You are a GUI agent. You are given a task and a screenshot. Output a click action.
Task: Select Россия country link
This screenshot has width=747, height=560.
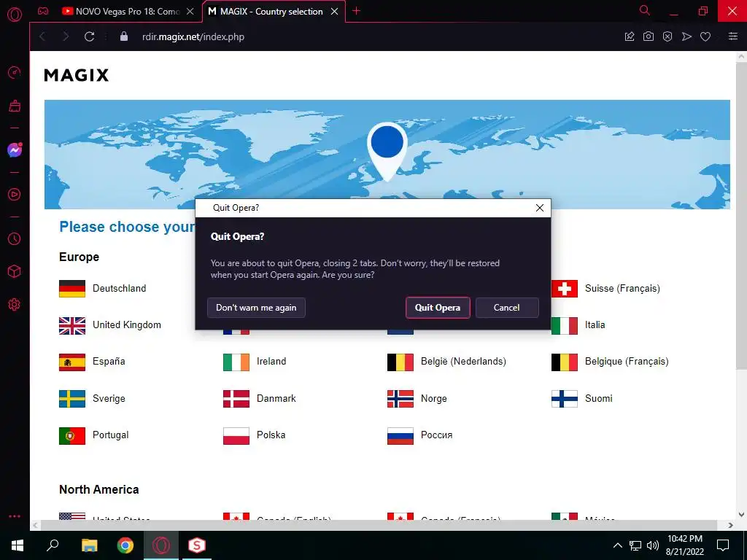pos(437,435)
